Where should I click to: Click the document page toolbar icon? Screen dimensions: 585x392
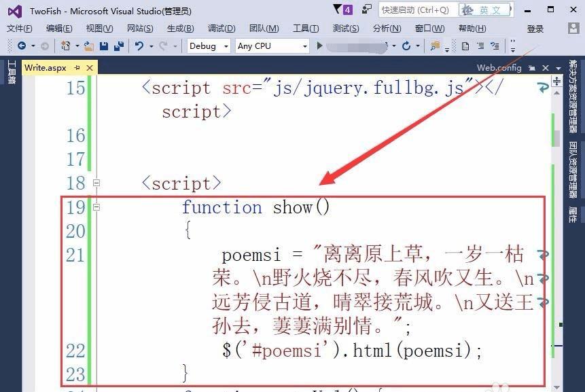465,46
